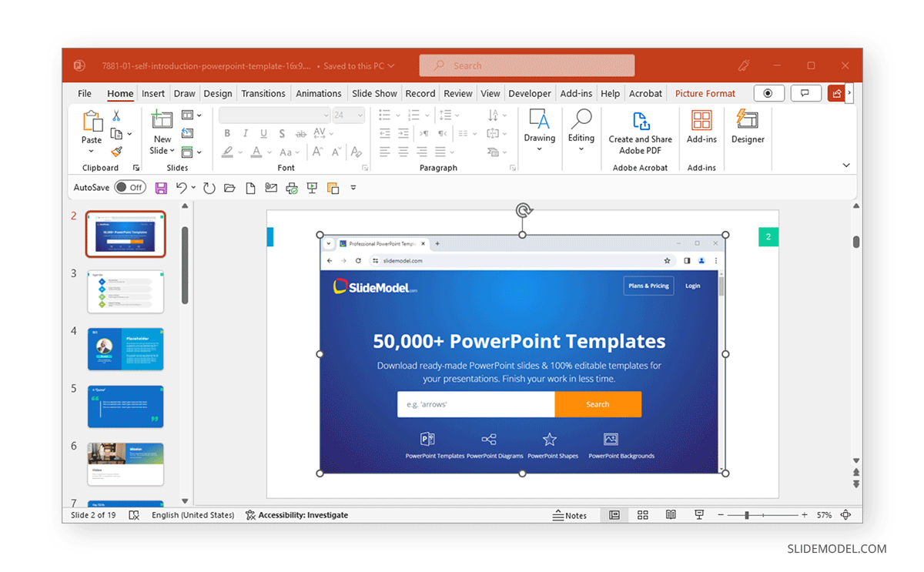This screenshot has width=924, height=572.
Task: Click English (United States) language indicator
Action: coord(192,515)
